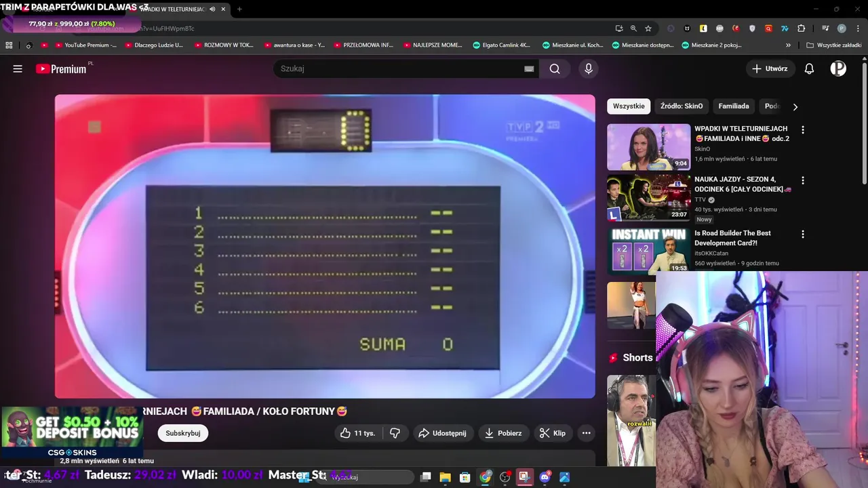
Task: Open Discord from the taskbar
Action: (545, 477)
